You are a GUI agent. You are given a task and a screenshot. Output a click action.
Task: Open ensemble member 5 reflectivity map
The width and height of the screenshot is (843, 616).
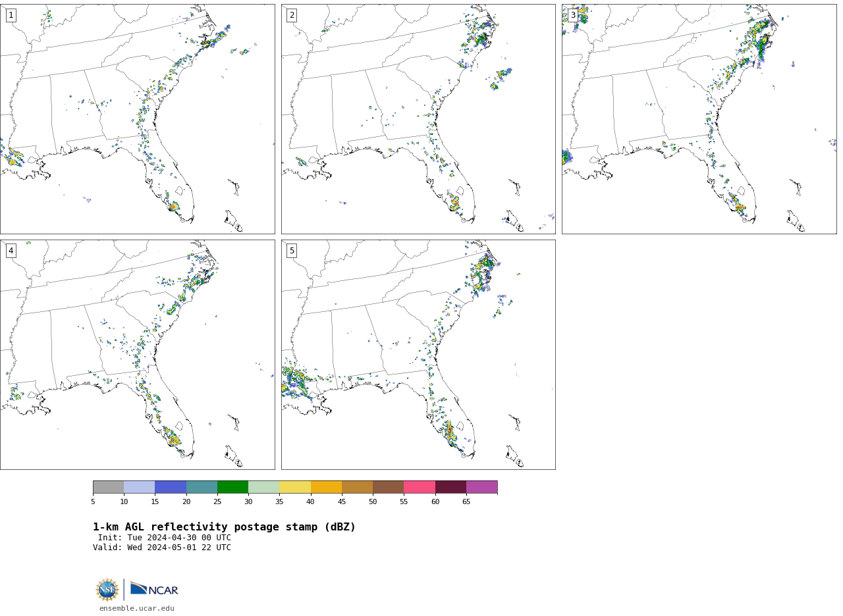[x=418, y=355]
